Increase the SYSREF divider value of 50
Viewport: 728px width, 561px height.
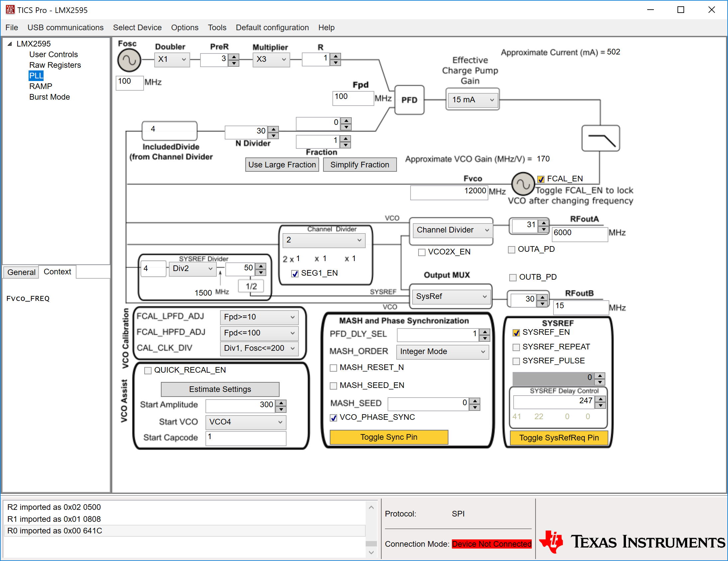(x=261, y=266)
